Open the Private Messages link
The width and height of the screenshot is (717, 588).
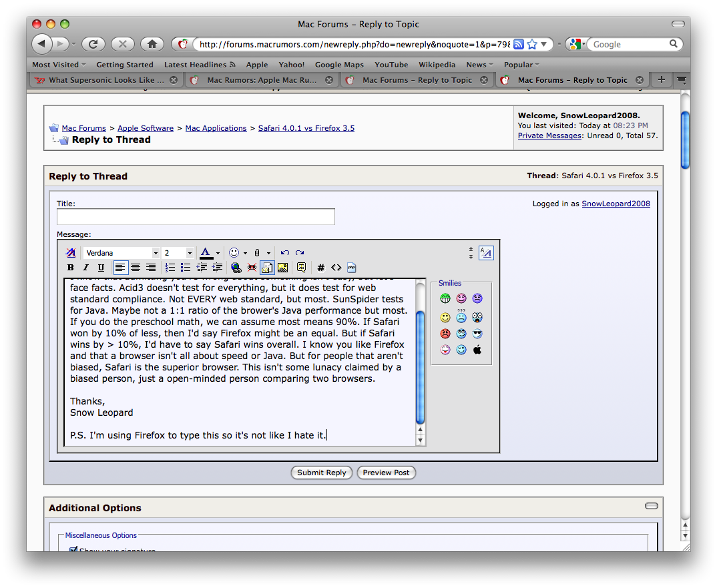[x=549, y=135]
